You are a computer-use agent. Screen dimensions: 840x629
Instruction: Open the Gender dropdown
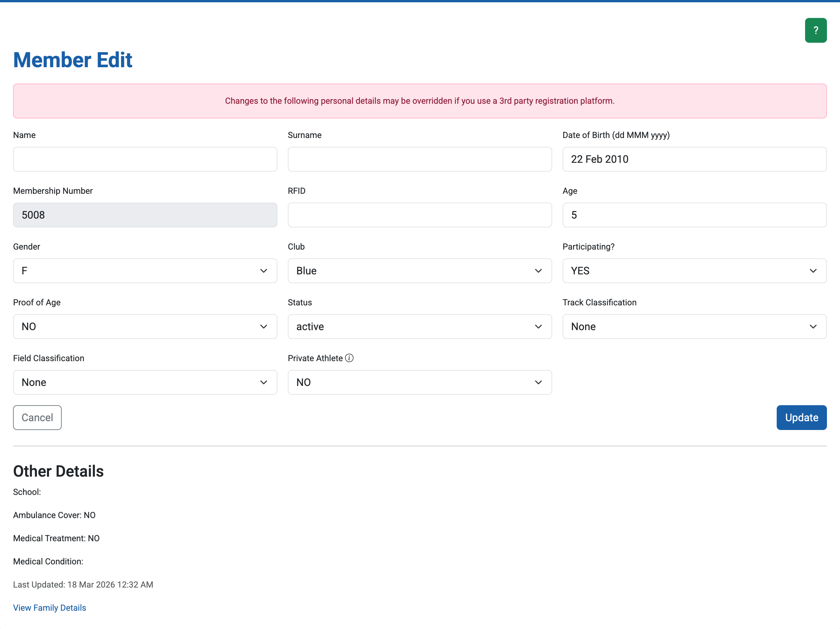tap(145, 271)
